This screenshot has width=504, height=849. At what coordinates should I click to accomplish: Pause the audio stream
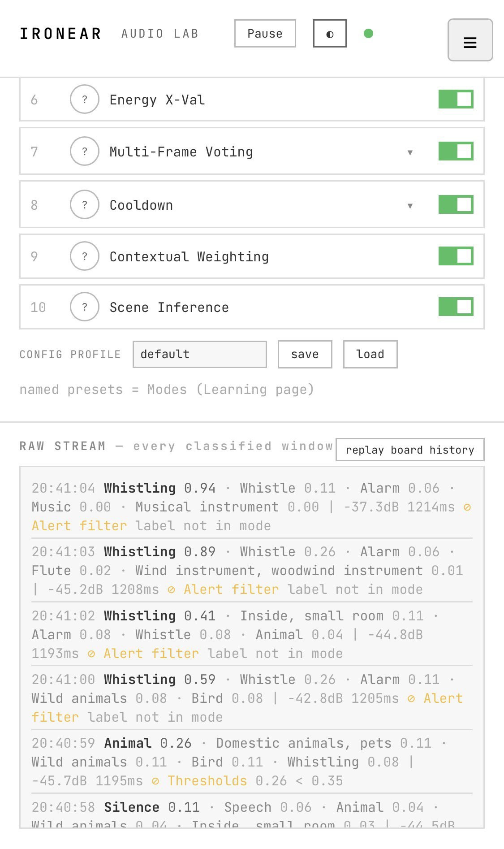coord(265,34)
